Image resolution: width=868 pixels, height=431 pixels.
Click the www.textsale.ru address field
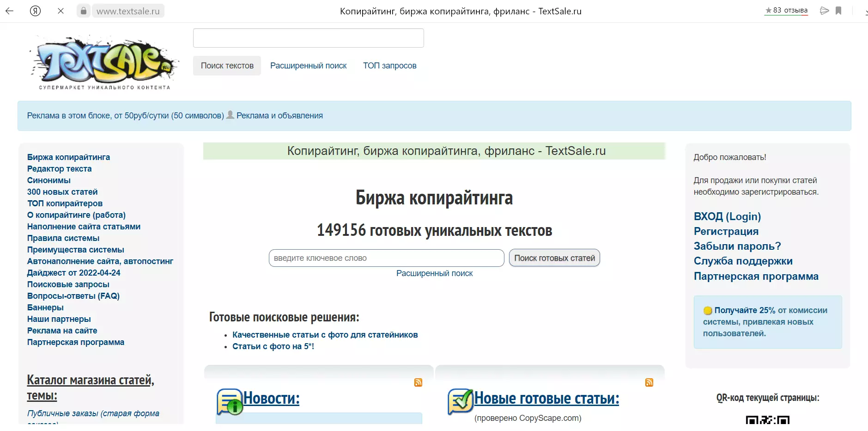128,11
